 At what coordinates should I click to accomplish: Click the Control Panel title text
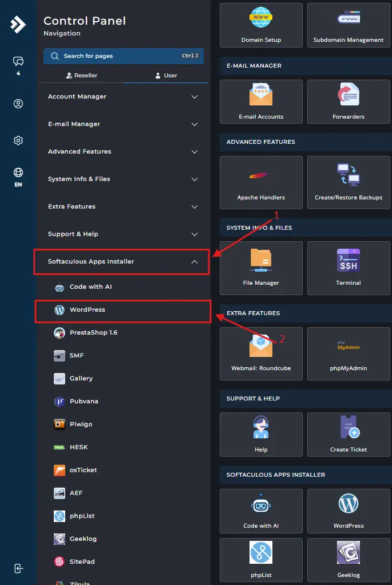point(85,21)
